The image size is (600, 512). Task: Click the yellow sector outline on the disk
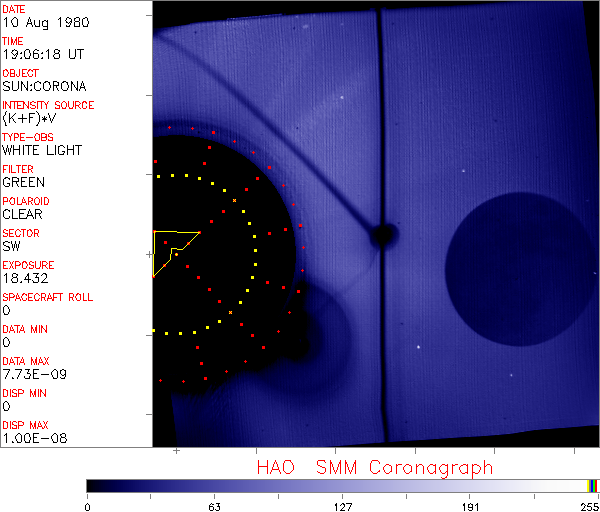click(176, 253)
